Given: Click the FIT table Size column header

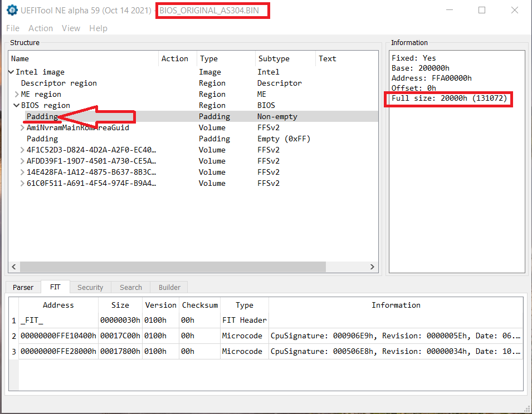Looking at the screenshot, I should (120, 305).
